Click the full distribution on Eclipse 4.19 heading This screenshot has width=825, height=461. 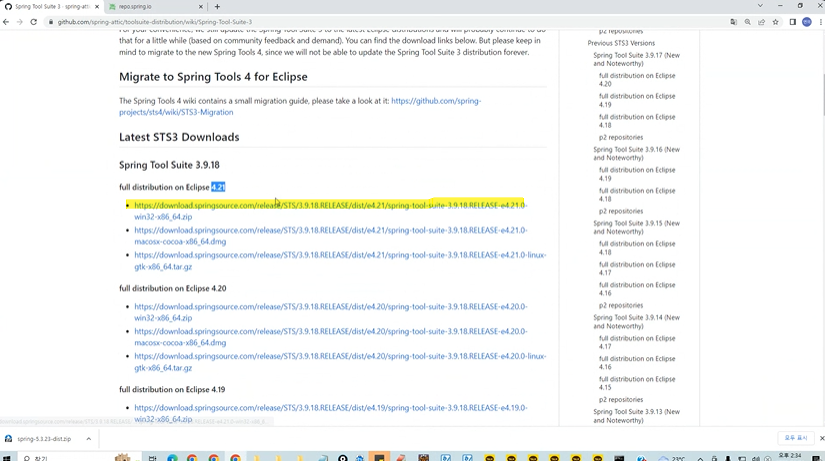pyautogui.click(x=172, y=389)
